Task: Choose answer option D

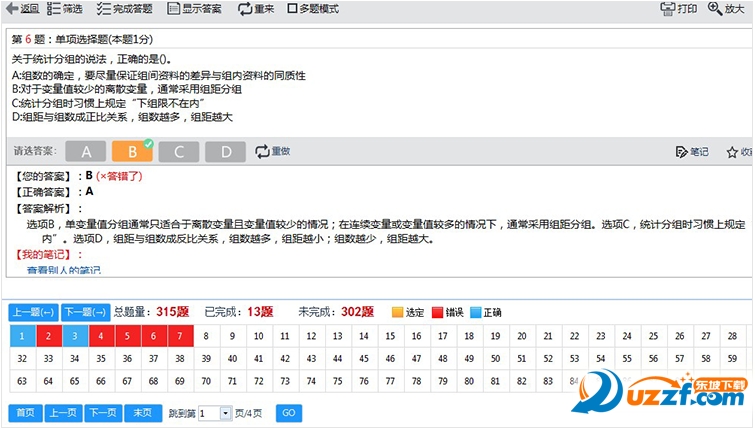Action: coord(225,152)
